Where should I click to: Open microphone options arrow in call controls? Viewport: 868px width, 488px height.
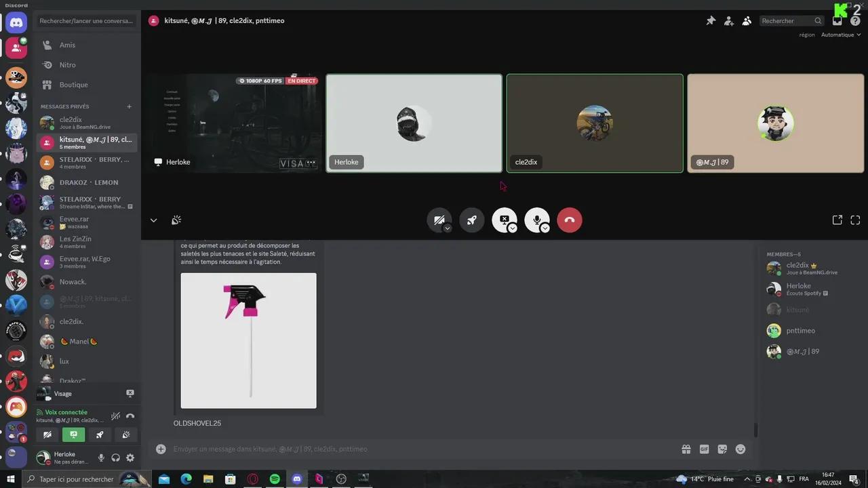point(545,228)
